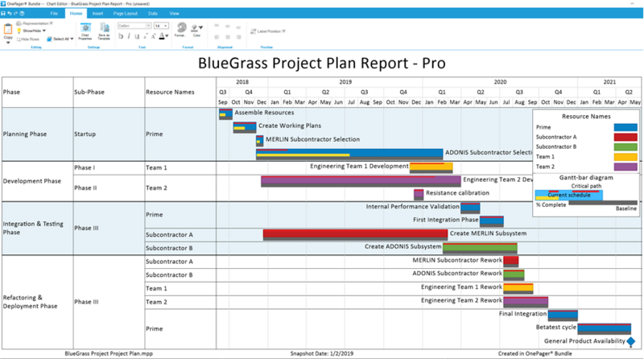Screen dimensions: 644x359
Task: Click the Save as Template icon
Action: tap(105, 28)
